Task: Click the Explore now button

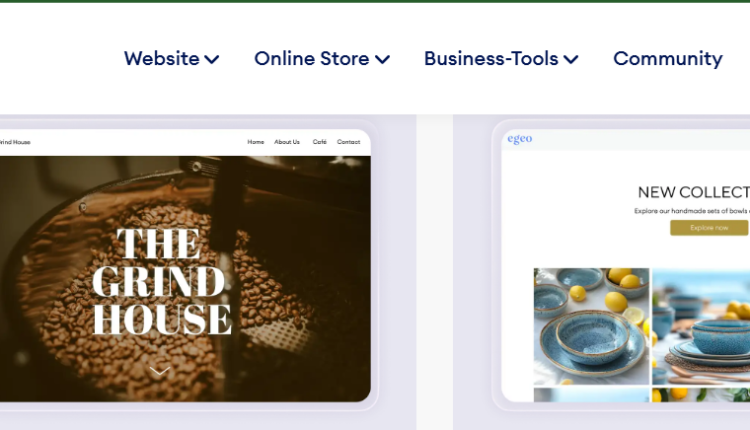Action: [709, 228]
